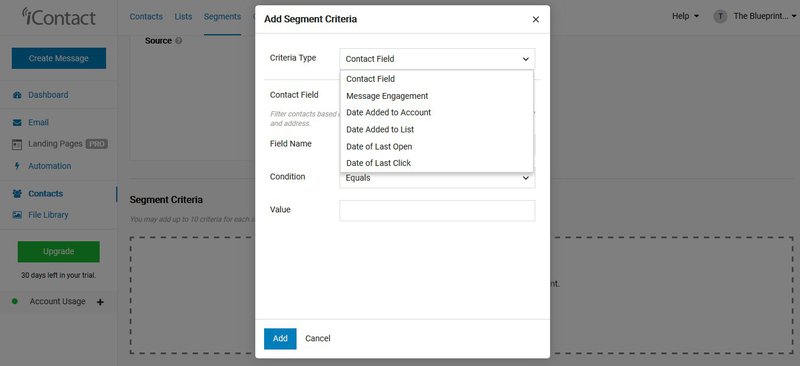Click the Automation lightning bolt icon

[17, 166]
